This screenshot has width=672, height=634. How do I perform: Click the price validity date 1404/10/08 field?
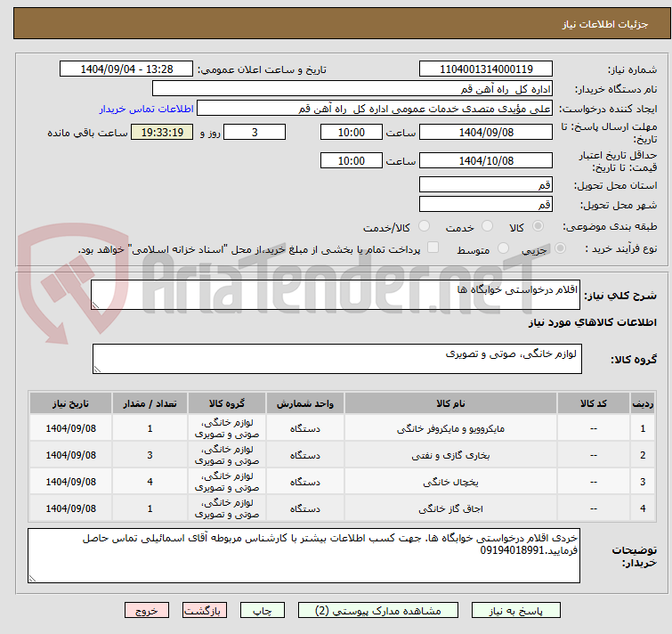click(x=486, y=161)
